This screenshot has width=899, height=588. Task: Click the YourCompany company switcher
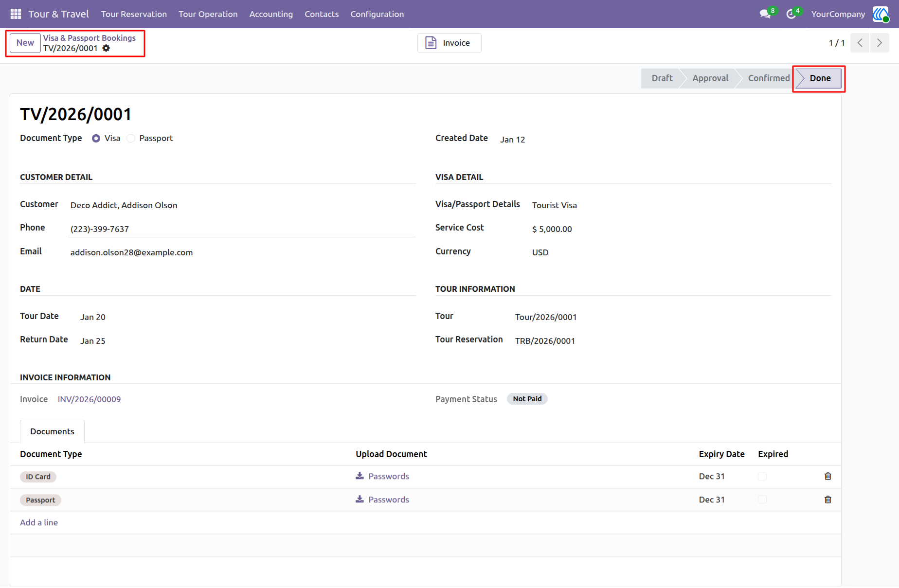pos(838,14)
